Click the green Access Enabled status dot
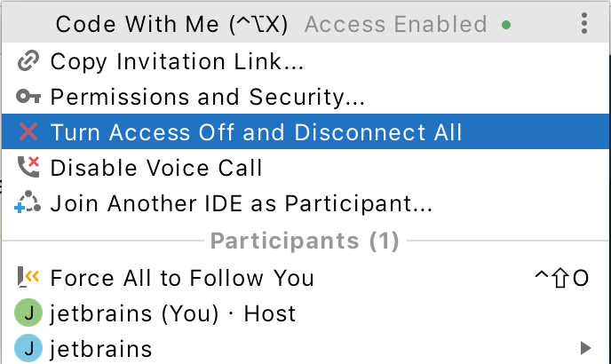Viewport: 611px width, 364px height. coord(506,25)
